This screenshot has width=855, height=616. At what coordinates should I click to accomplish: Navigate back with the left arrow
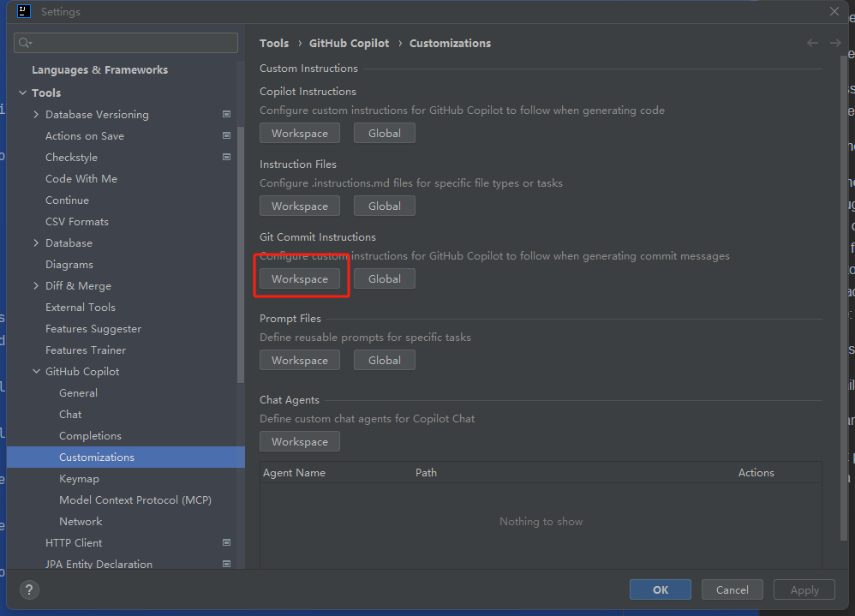pos(812,43)
